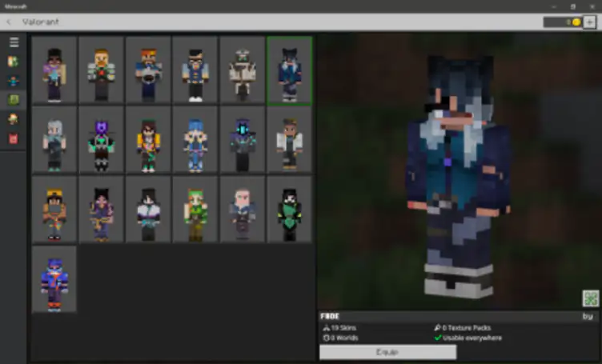Open the red cape sidebar icon
This screenshot has width=602, height=364.
pyautogui.click(x=13, y=138)
